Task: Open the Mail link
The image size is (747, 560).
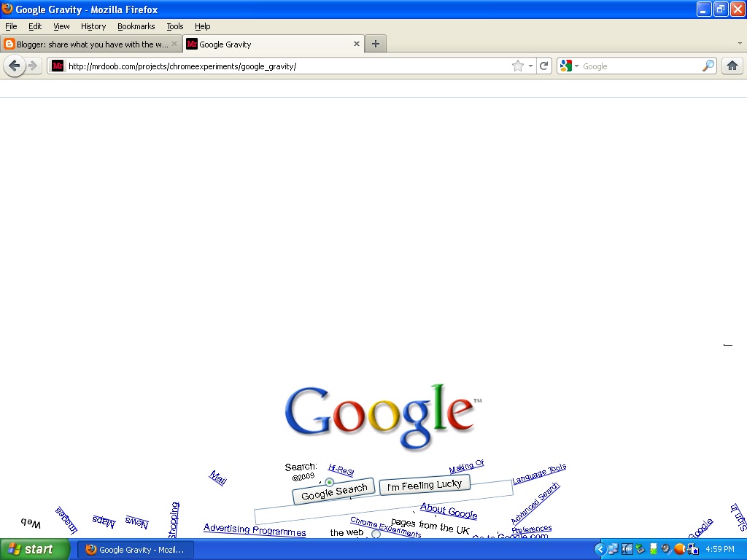Action: pos(217,478)
